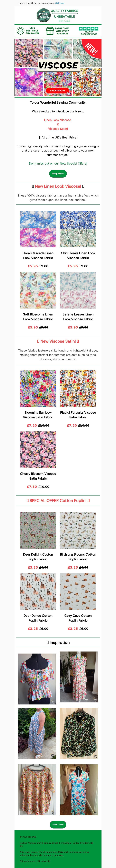The image size is (116, 868).
Task: Click the green 'Shop Now!' button
Action: click(x=58, y=174)
